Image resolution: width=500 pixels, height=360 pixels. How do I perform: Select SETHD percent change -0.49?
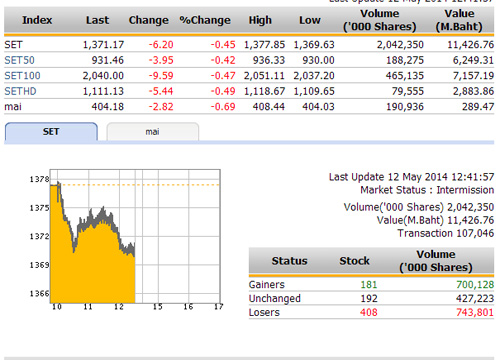pyautogui.click(x=223, y=91)
